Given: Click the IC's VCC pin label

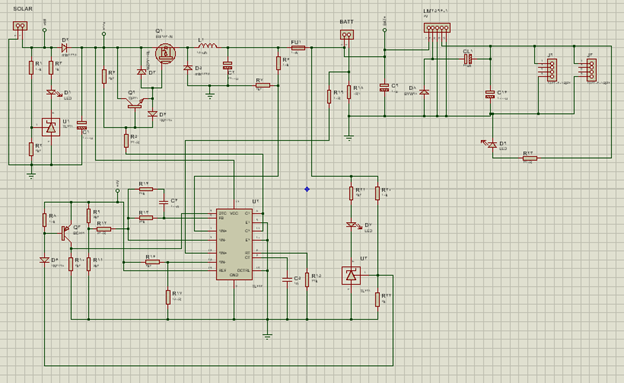Looking at the screenshot, I should 234,213.
